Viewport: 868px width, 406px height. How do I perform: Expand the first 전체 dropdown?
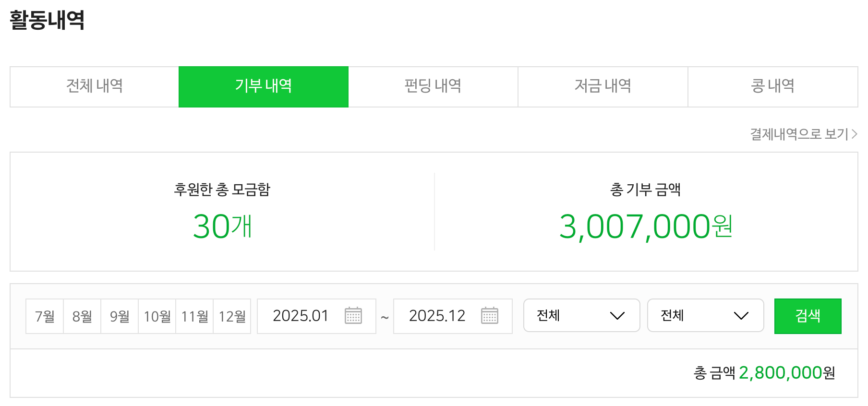(581, 315)
